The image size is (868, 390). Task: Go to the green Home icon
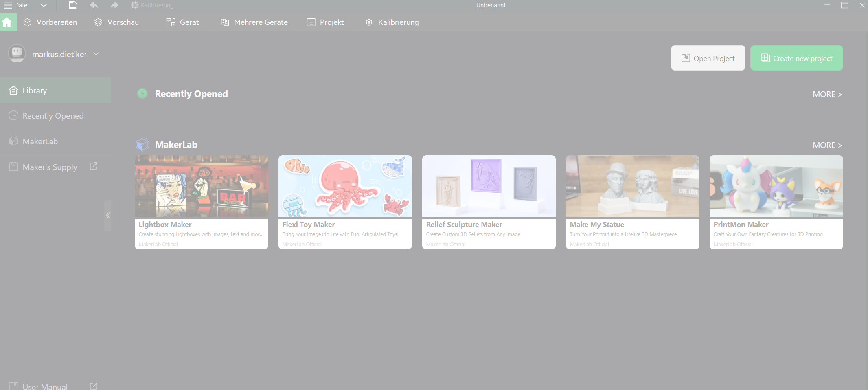click(7, 22)
